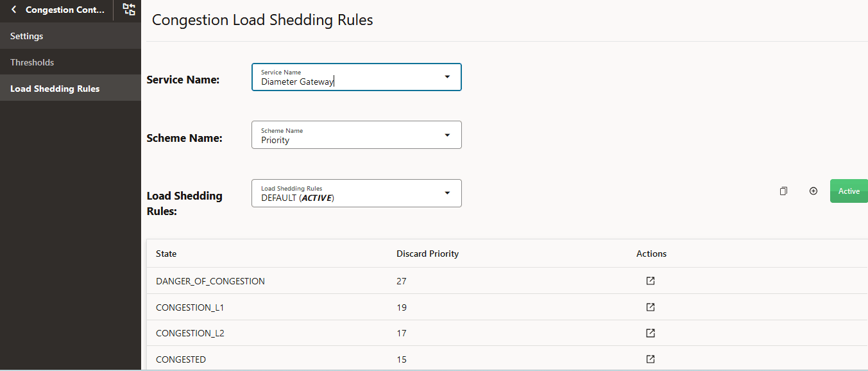Open edit action for CONGESTION_L2 row

pos(651,332)
